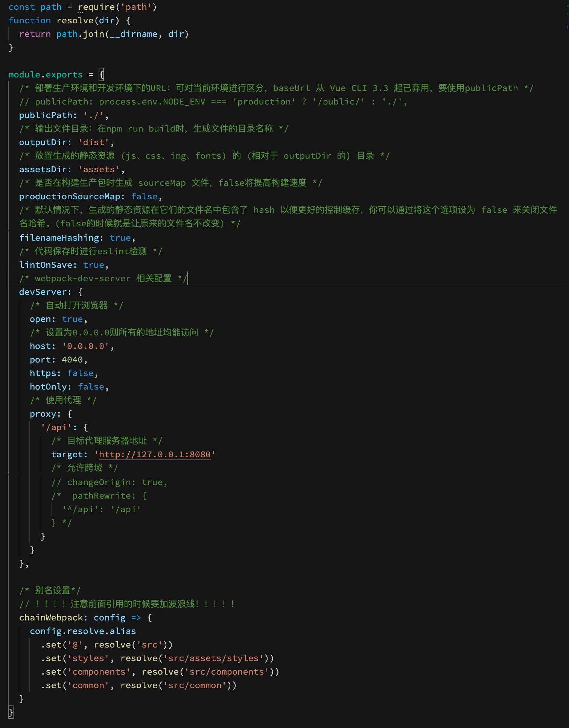Viewport: 569px width, 728px height.
Task: Click the '/* 目标代理服务器地址 */' comment
Action: [x=107, y=441]
